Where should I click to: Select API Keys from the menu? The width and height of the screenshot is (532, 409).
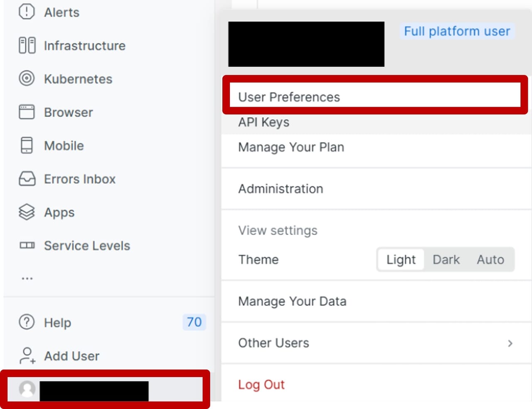pos(264,122)
